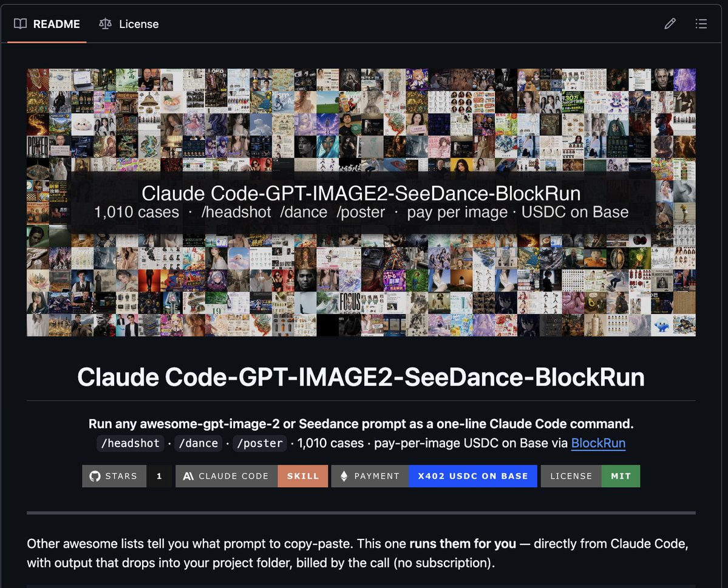This screenshot has width=728, height=588.
Task: Open the outline list icon
Action: click(x=701, y=24)
